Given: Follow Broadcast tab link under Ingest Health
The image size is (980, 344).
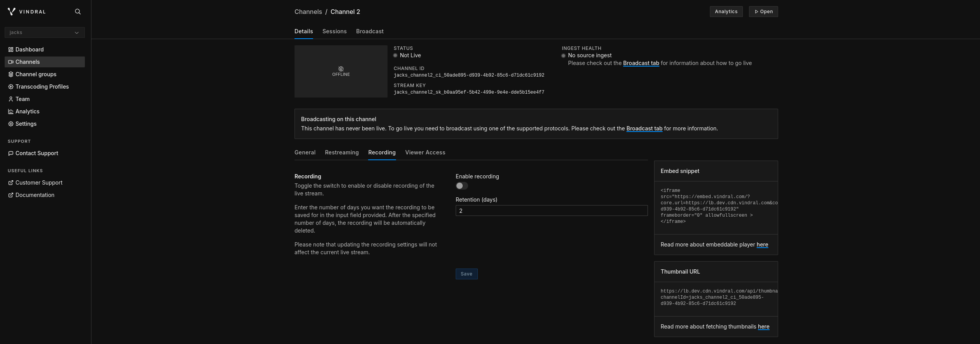Looking at the screenshot, I should pos(641,63).
